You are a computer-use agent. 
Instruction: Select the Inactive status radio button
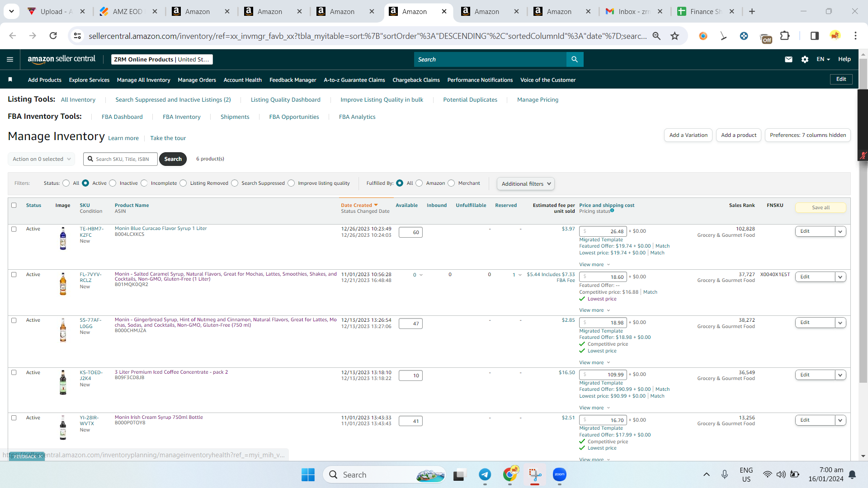(x=113, y=183)
